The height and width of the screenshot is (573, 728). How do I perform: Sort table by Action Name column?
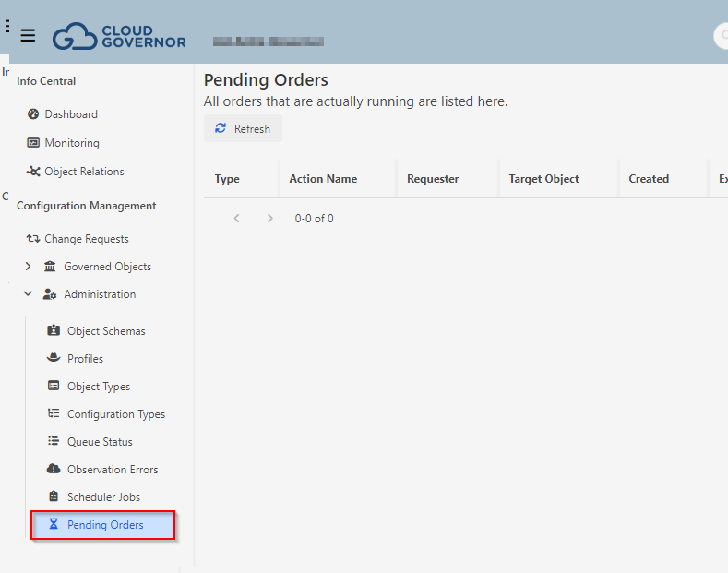coord(323,179)
